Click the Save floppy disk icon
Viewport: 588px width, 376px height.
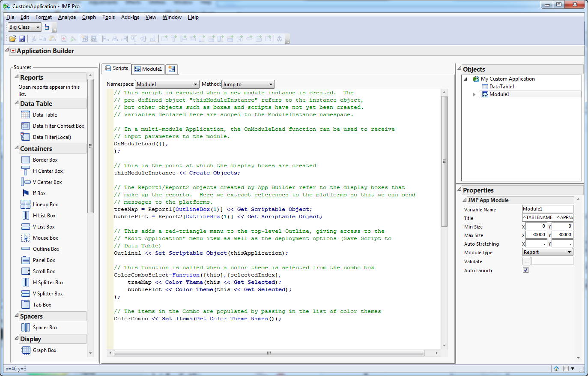click(x=22, y=39)
